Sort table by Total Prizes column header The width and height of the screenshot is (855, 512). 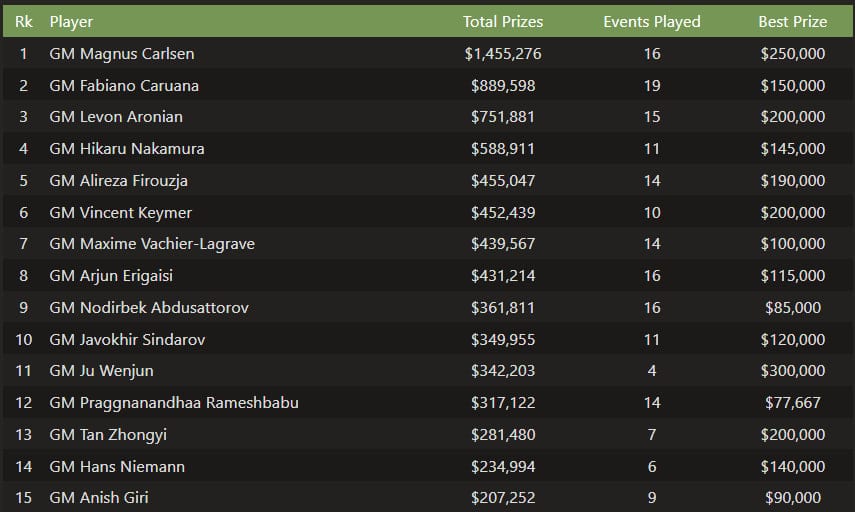tap(502, 21)
